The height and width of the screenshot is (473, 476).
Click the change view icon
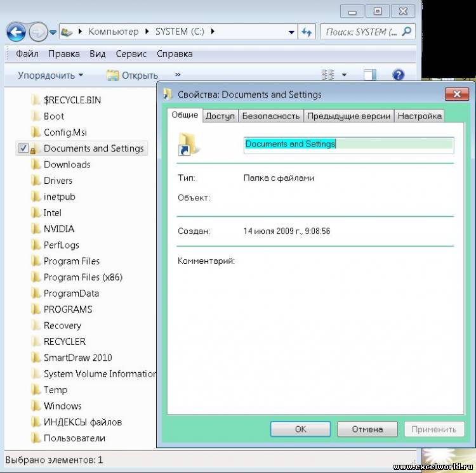[328, 75]
